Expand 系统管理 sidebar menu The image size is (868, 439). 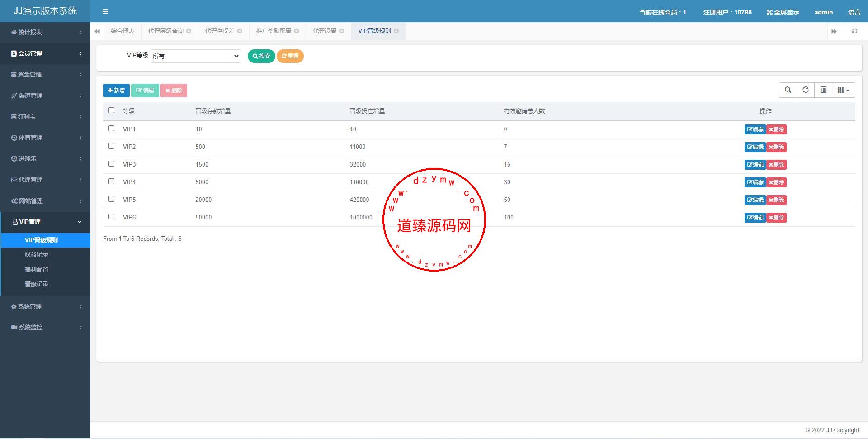pyautogui.click(x=45, y=306)
